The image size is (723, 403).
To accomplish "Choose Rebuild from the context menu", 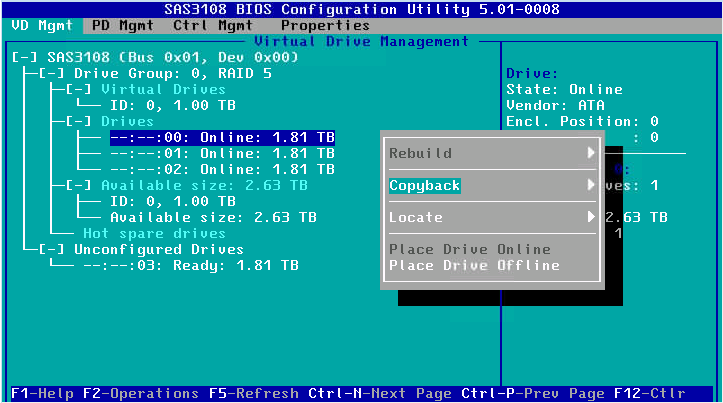I will click(x=421, y=153).
